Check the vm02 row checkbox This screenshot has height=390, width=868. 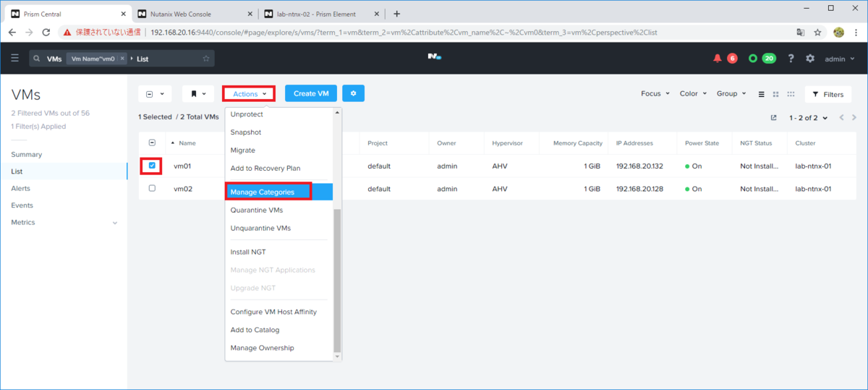point(152,188)
